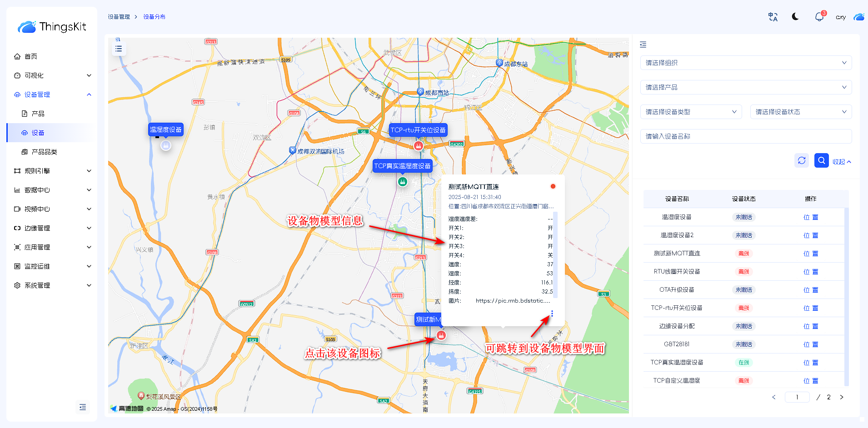The image size is (868, 428).
Task: Click the language translation icon
Action: pos(773,17)
